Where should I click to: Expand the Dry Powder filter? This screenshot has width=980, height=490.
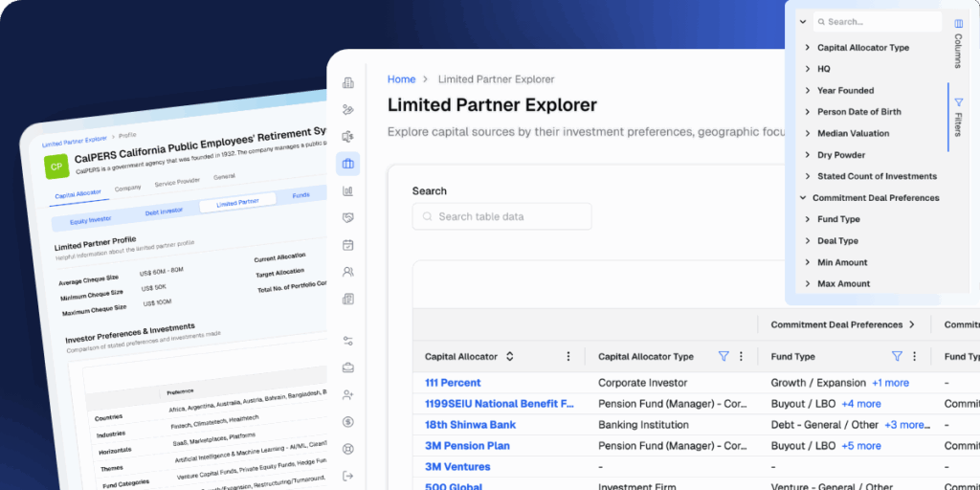808,155
